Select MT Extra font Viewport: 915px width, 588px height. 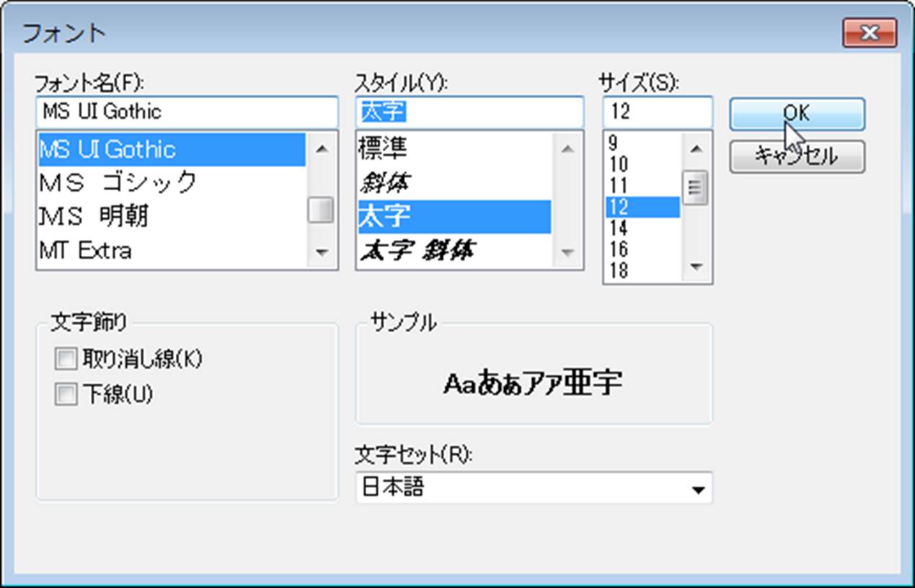click(86, 251)
